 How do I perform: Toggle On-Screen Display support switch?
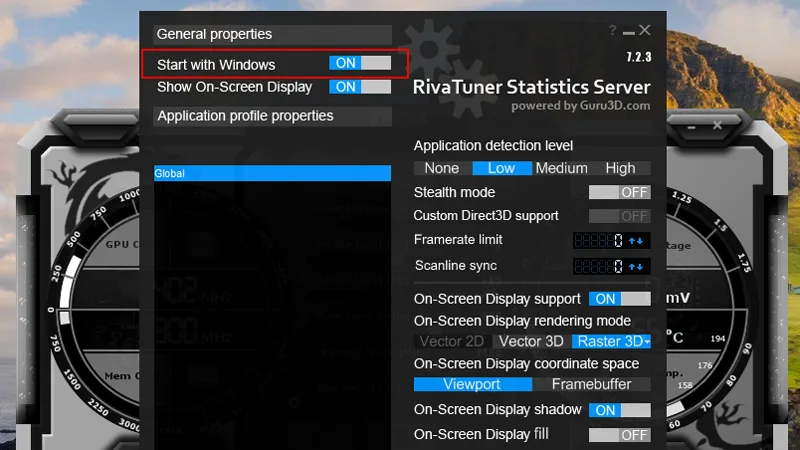(619, 299)
